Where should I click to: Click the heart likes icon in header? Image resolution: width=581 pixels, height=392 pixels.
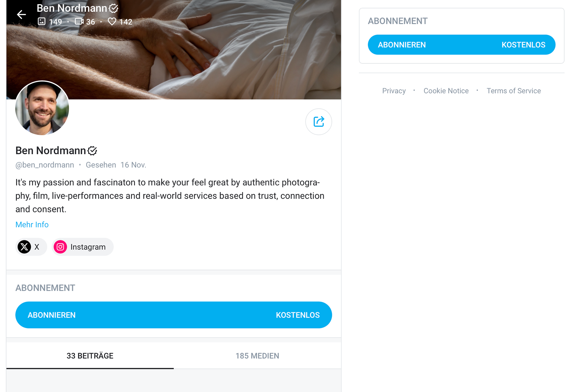point(112,21)
